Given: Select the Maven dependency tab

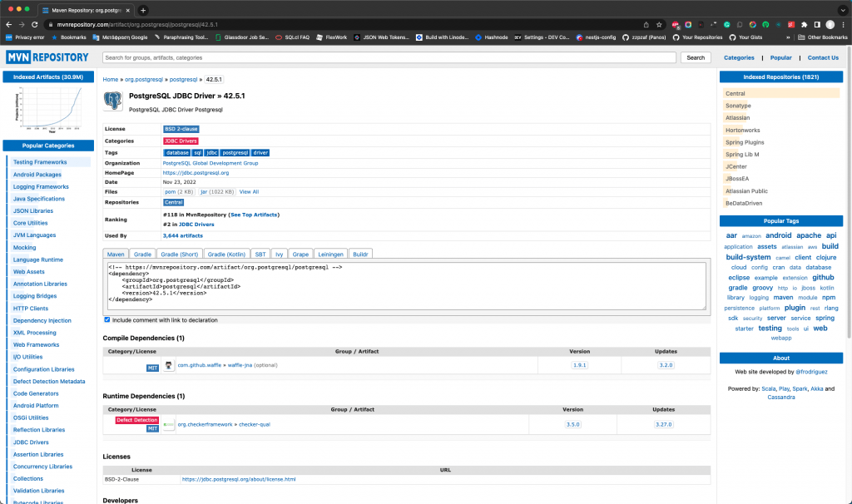Looking at the screenshot, I should [116, 254].
